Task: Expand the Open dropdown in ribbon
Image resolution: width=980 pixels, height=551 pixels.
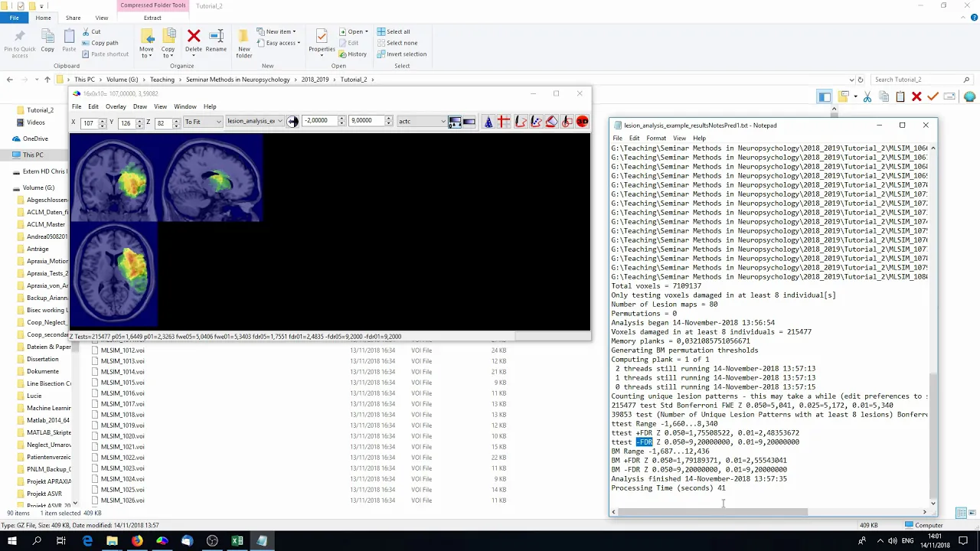Action: point(353,31)
